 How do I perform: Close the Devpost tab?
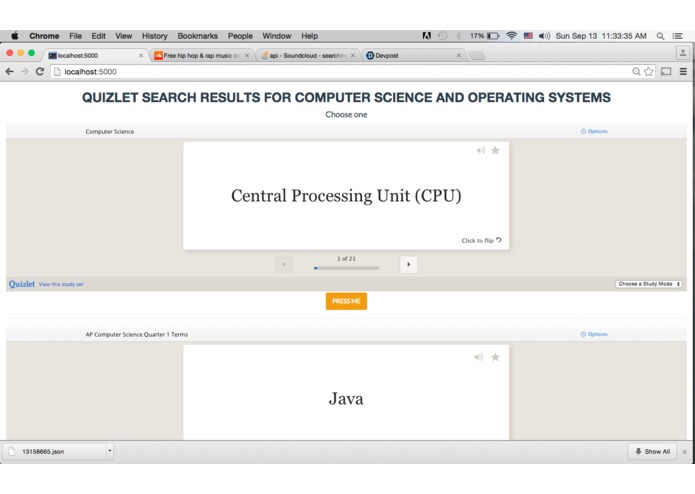459,55
